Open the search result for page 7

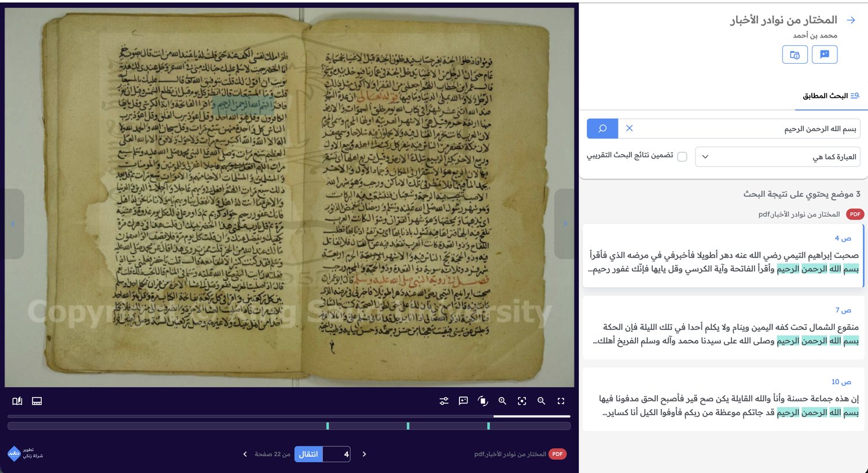click(x=723, y=328)
